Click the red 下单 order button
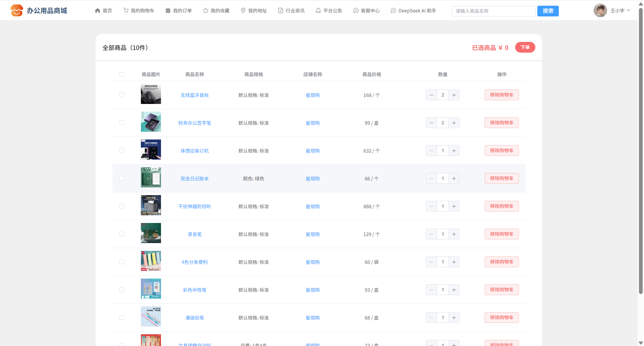This screenshot has height=346, width=644. pyautogui.click(x=525, y=47)
